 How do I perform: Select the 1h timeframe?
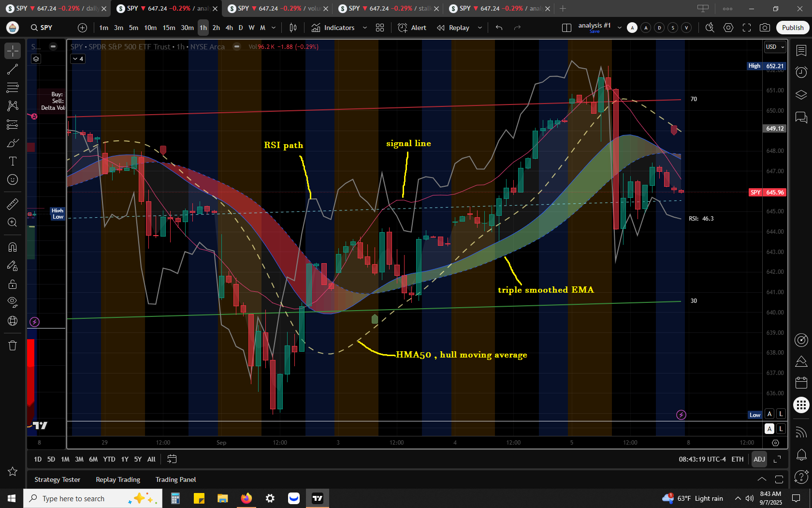tap(203, 28)
